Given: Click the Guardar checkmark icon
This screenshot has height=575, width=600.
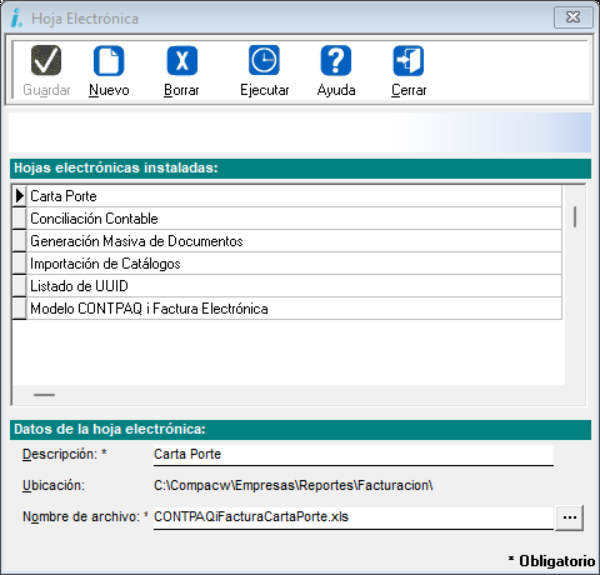Looking at the screenshot, I should click(x=46, y=62).
